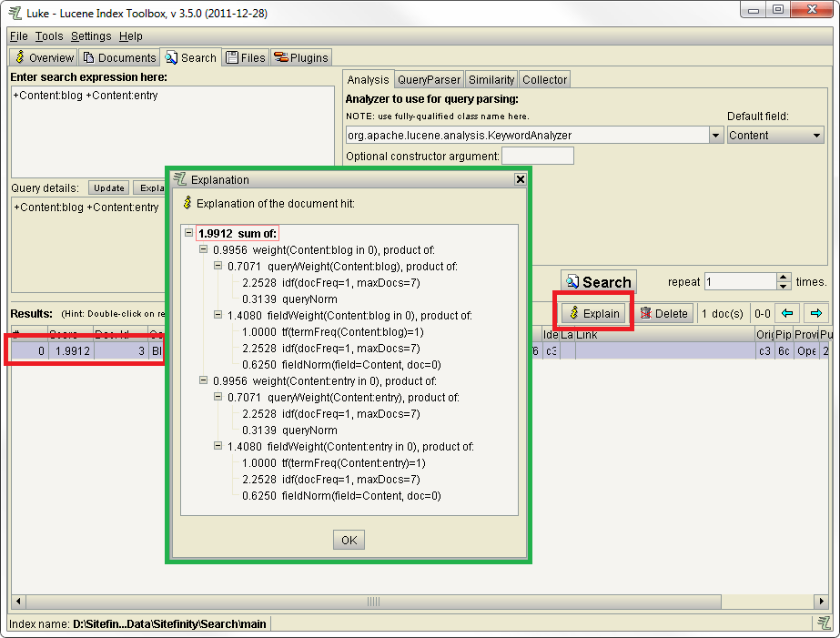
Task: Close the Explanation dialog with the X
Action: (x=521, y=180)
